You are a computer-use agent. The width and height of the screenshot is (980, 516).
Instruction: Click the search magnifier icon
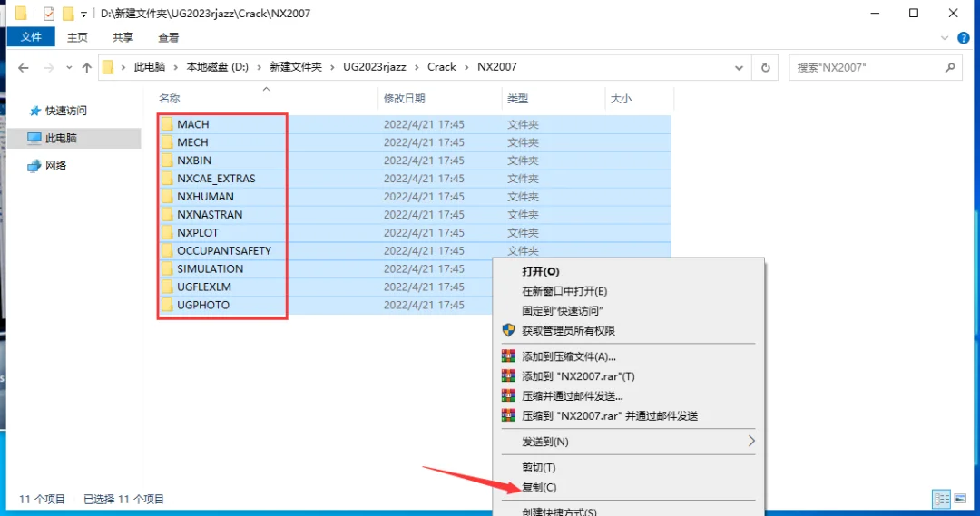(x=950, y=67)
